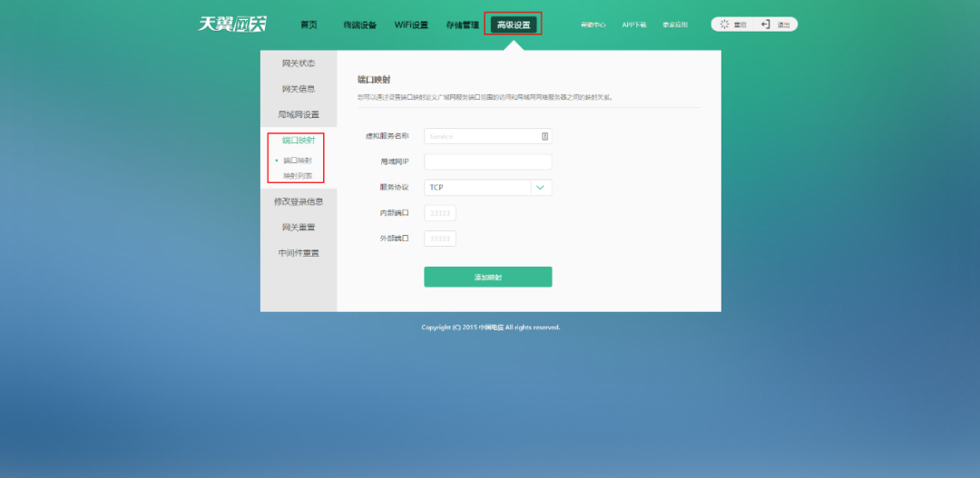The image size is (980, 478).
Task: Click the 重启 restart spinner icon
Action: (x=724, y=24)
